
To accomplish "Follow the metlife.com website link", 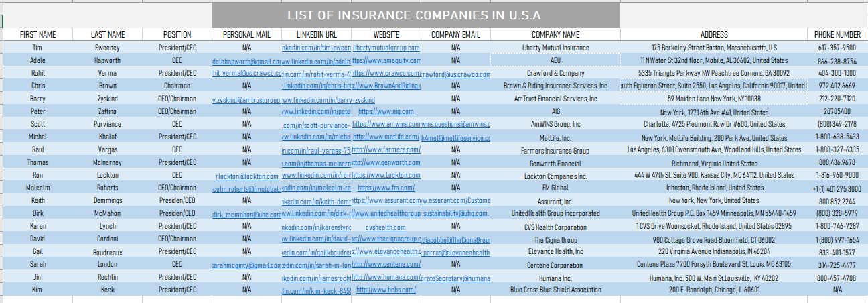I will point(385,137).
